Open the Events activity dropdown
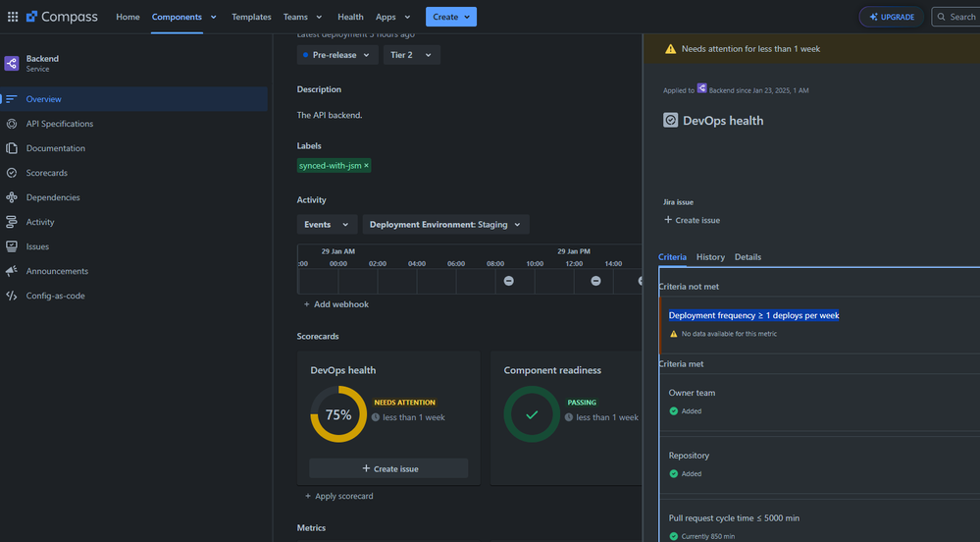The image size is (980, 542). pos(327,225)
